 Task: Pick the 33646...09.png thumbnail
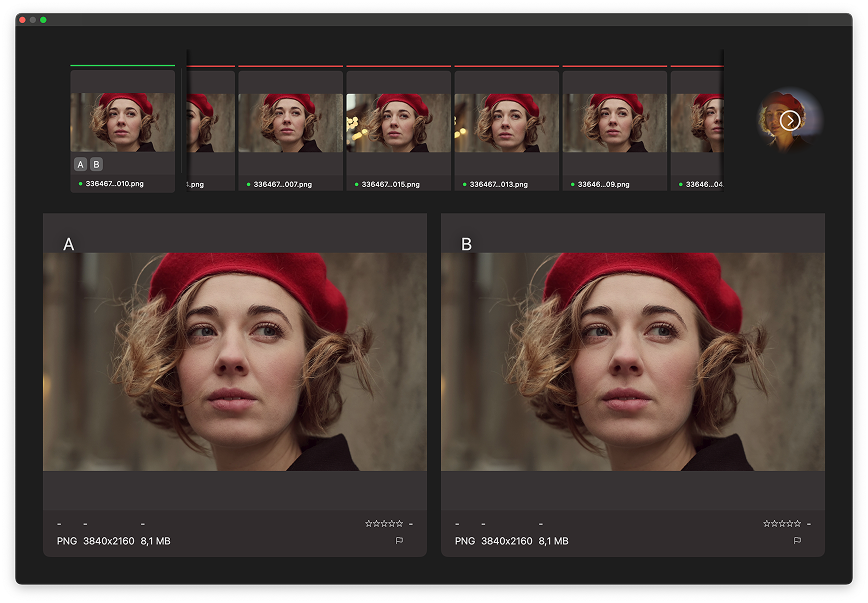click(x=614, y=123)
